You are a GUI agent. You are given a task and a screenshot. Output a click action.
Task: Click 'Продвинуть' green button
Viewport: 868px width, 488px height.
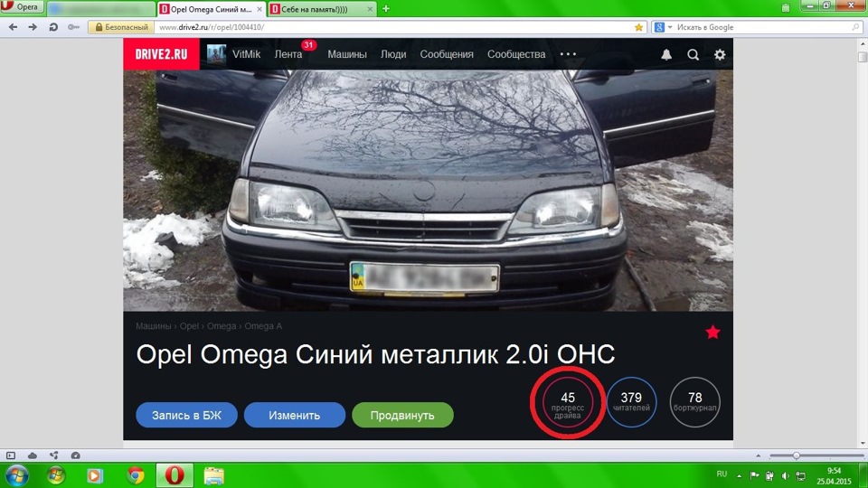(x=402, y=415)
